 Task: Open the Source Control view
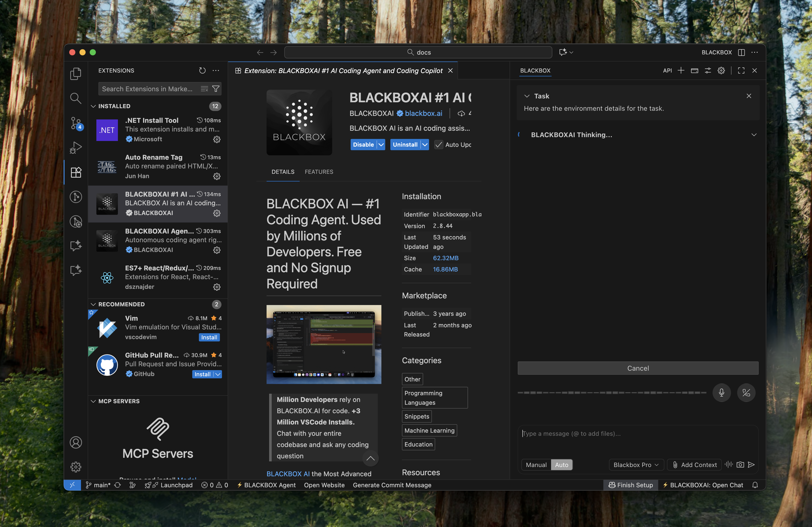[x=76, y=123]
